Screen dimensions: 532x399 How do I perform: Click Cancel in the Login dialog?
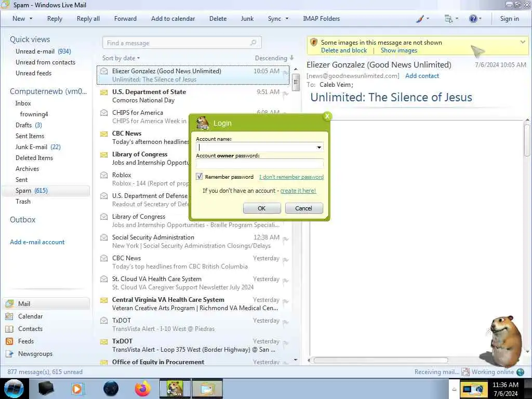pos(303,208)
